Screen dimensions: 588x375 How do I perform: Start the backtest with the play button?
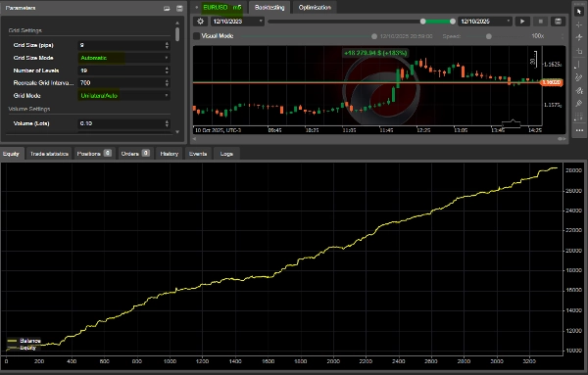click(x=522, y=22)
